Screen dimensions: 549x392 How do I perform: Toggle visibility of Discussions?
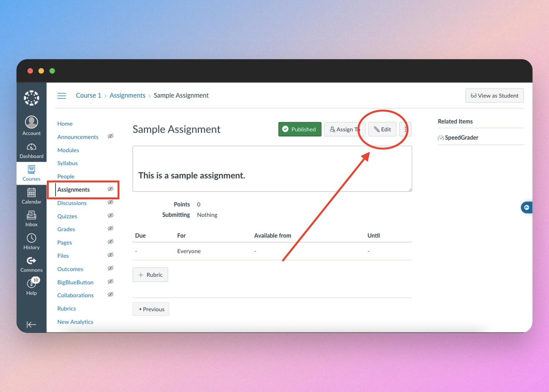point(110,202)
